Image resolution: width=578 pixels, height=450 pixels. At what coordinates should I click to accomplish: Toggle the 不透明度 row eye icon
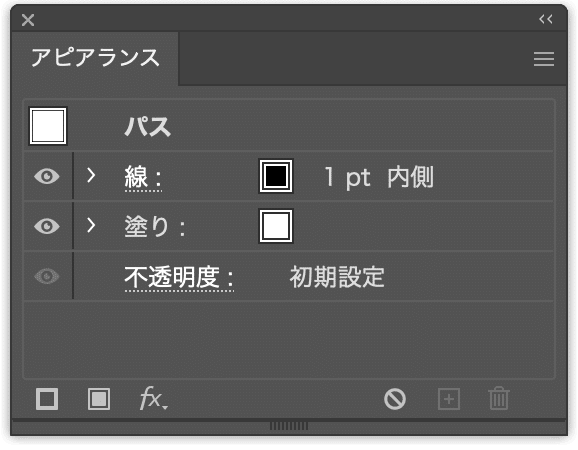[x=47, y=276]
